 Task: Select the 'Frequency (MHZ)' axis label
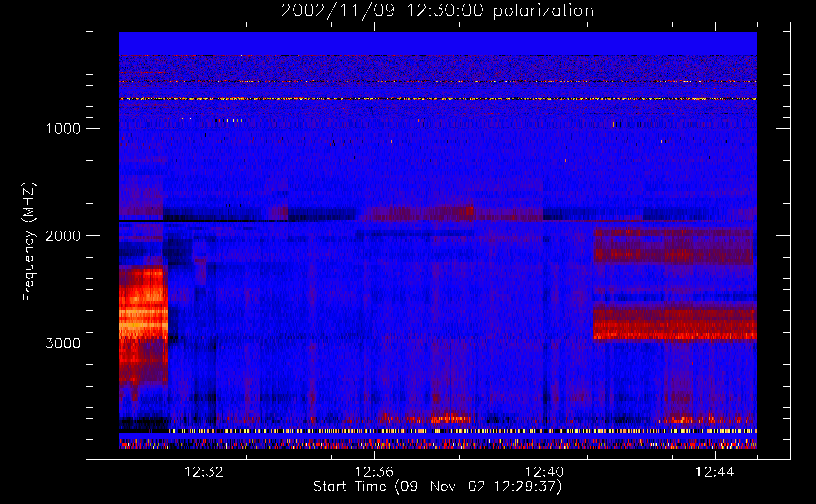28,242
